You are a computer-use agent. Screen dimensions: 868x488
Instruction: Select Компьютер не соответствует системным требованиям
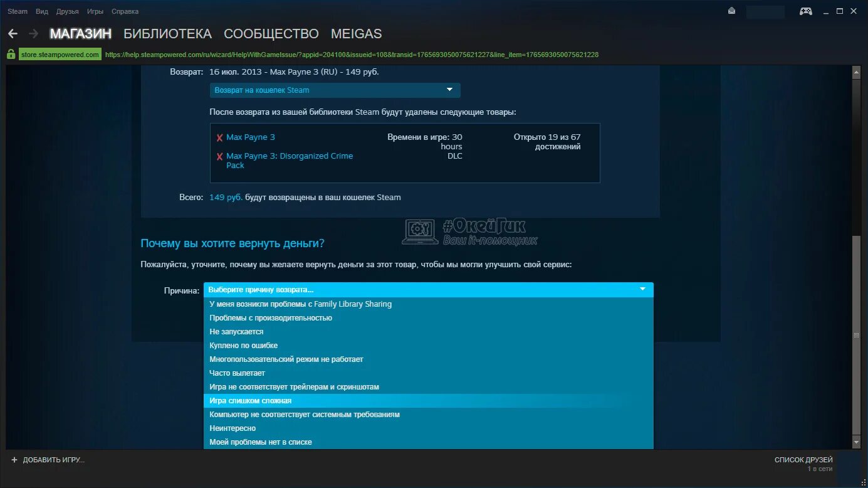click(428, 415)
